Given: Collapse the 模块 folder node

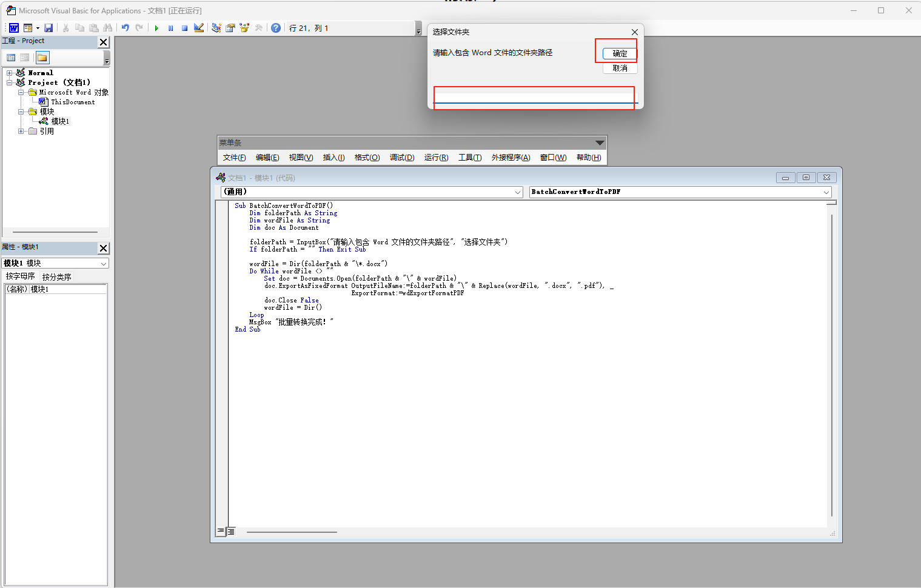Looking at the screenshot, I should [21, 112].
